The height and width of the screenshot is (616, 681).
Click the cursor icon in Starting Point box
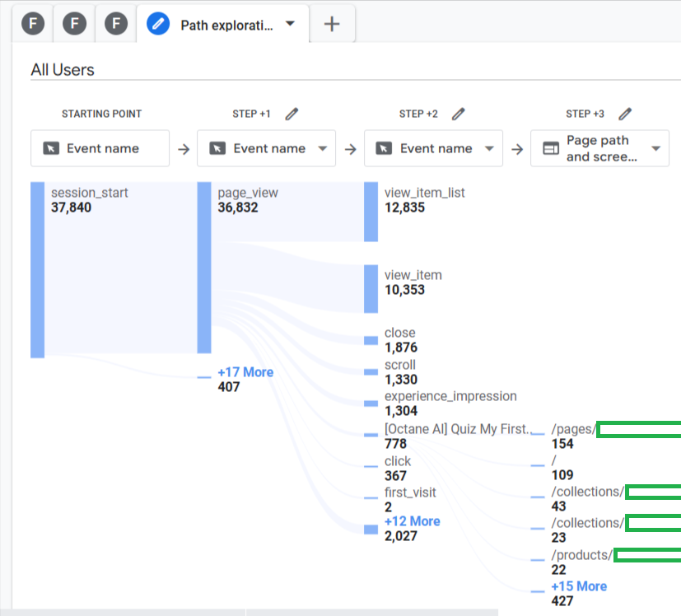(x=51, y=148)
